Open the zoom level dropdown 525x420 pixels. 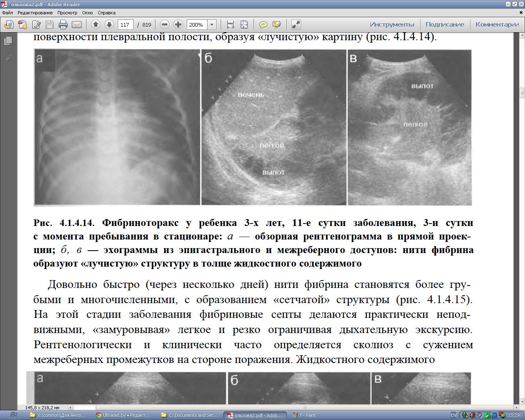[x=212, y=25]
